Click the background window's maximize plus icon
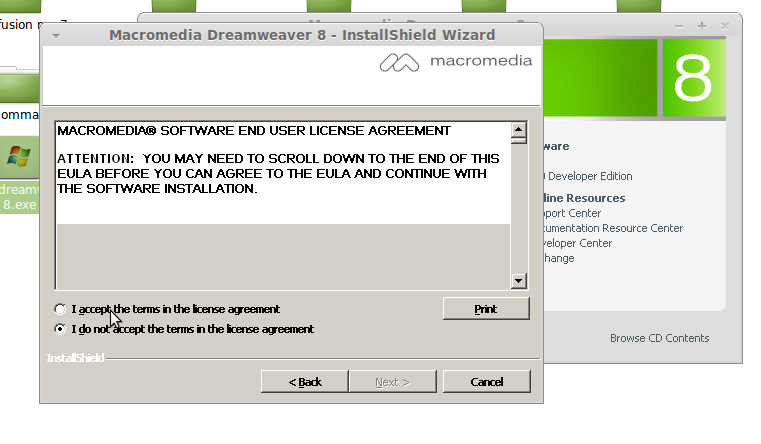 pyautogui.click(x=702, y=26)
